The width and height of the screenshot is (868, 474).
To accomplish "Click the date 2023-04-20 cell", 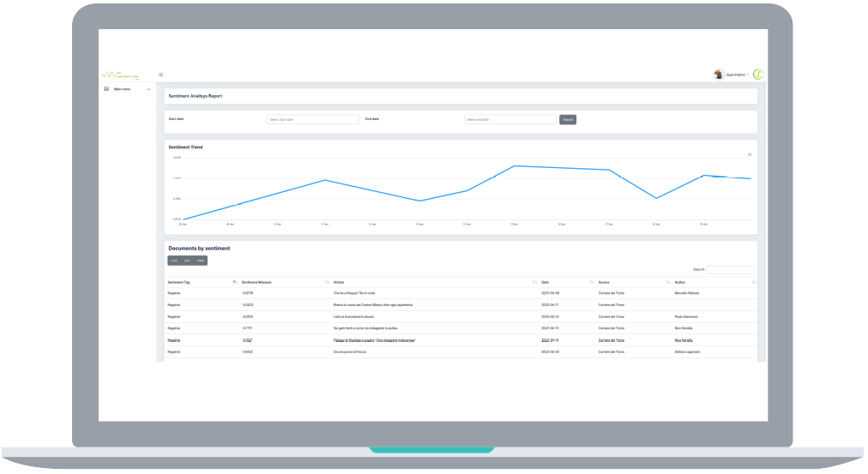I will [x=551, y=352].
